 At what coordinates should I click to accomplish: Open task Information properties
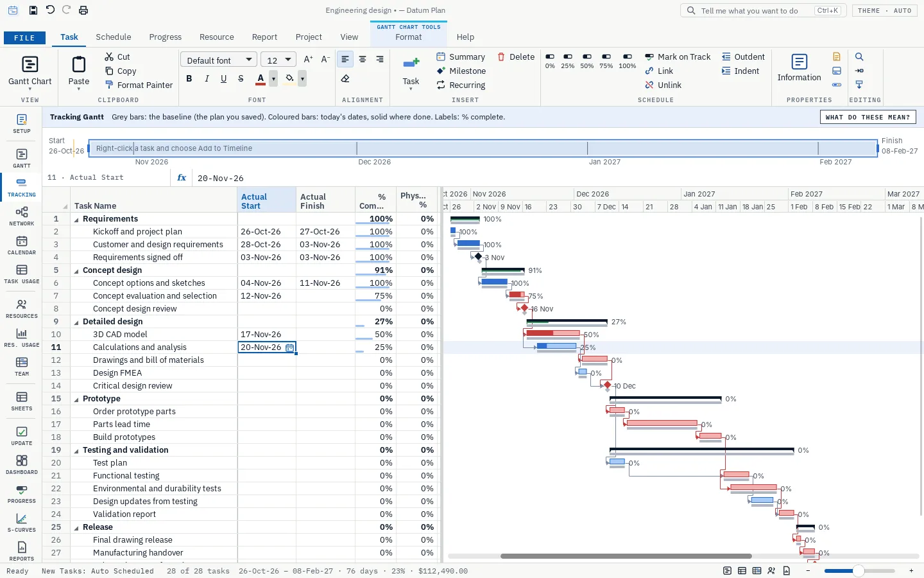[799, 68]
